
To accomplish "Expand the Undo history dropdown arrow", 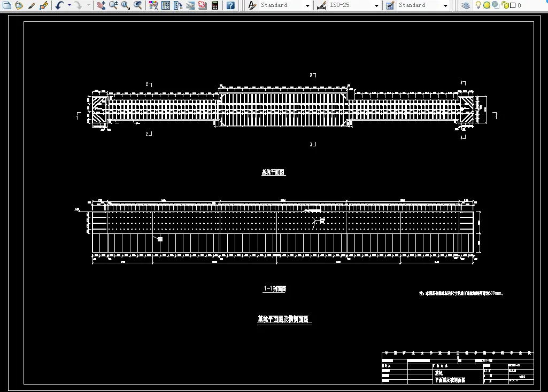I will [x=69, y=5].
